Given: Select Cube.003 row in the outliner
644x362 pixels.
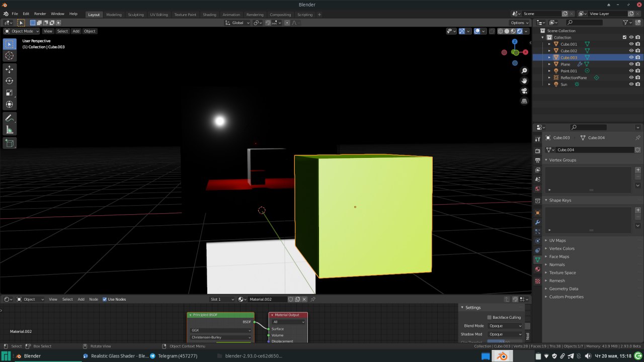Looking at the screenshot, I should pos(588,57).
